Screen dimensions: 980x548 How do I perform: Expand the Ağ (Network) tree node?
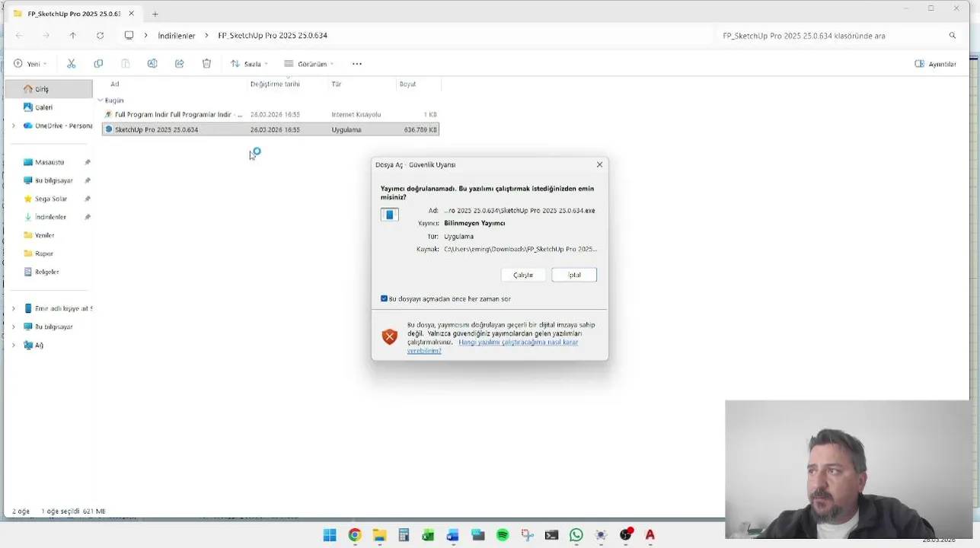[x=13, y=345]
